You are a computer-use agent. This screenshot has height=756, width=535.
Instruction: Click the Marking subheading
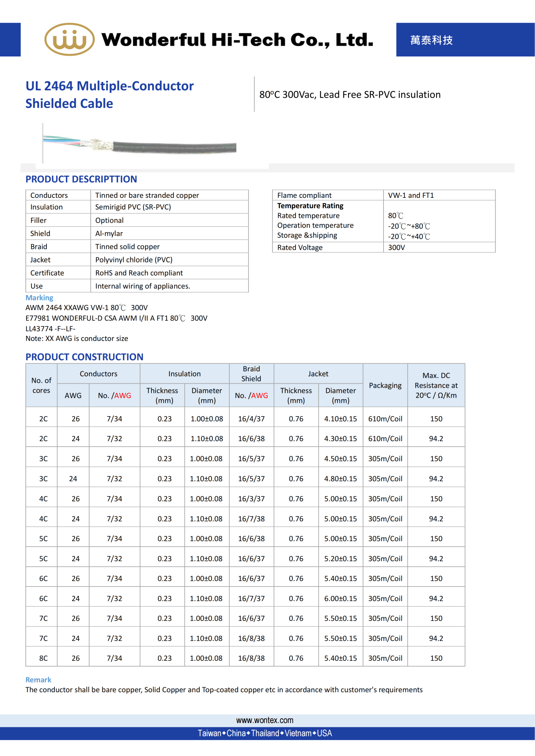point(39,297)
